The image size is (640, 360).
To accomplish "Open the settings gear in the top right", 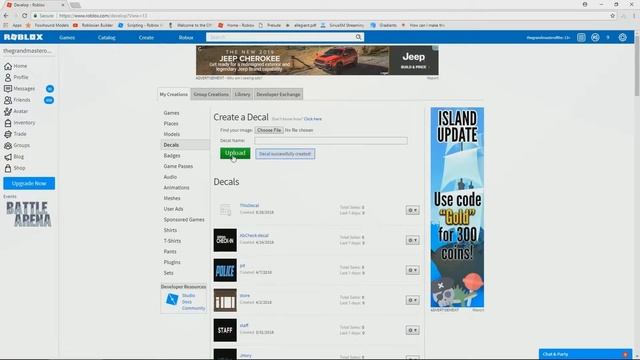I will click(x=622, y=38).
